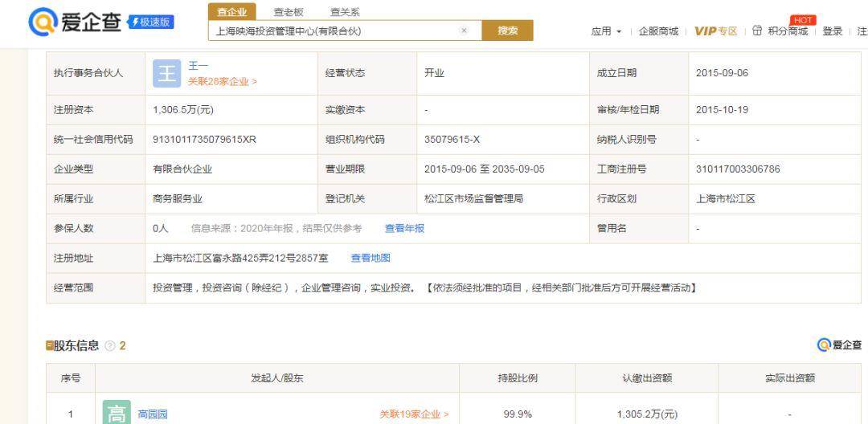This screenshot has height=424, width=868.
Task: Click the 极速版 lightning badge
Action: click(150, 22)
